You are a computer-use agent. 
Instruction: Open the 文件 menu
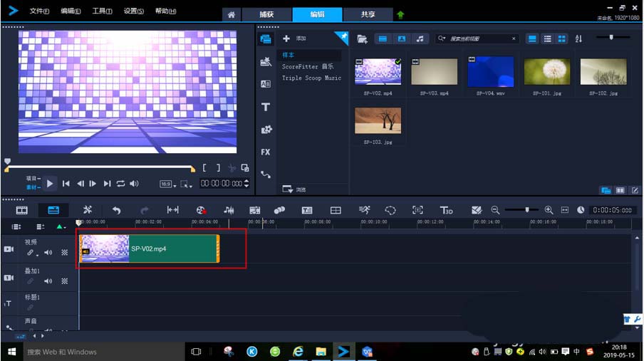[39, 11]
